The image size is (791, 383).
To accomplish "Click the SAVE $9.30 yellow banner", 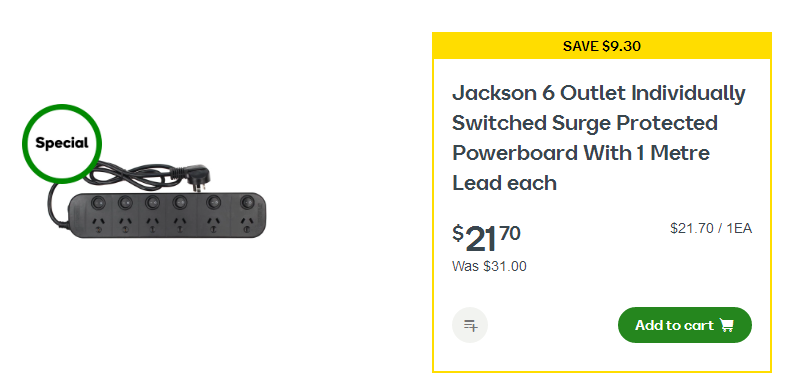I will point(602,46).
